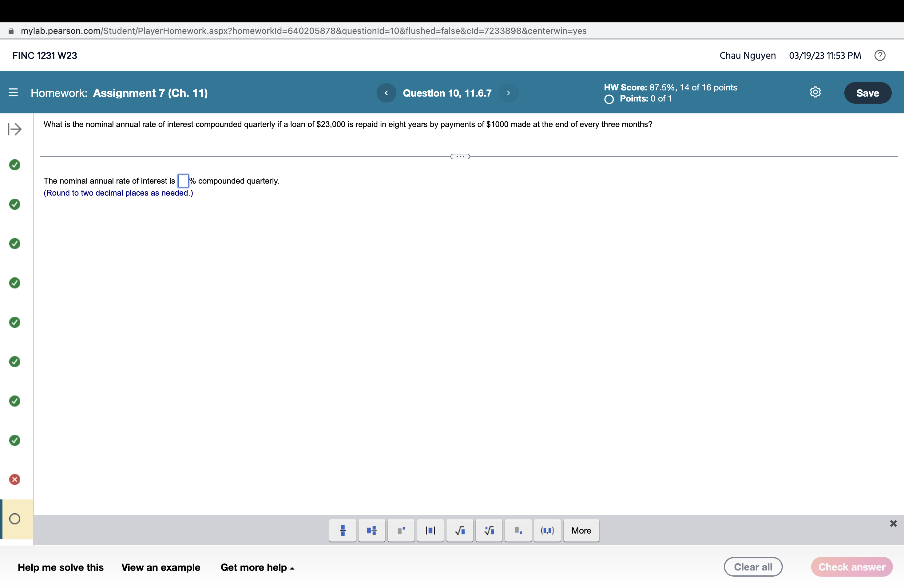
Task: Insert a fraction from the math palette
Action: (x=342, y=530)
